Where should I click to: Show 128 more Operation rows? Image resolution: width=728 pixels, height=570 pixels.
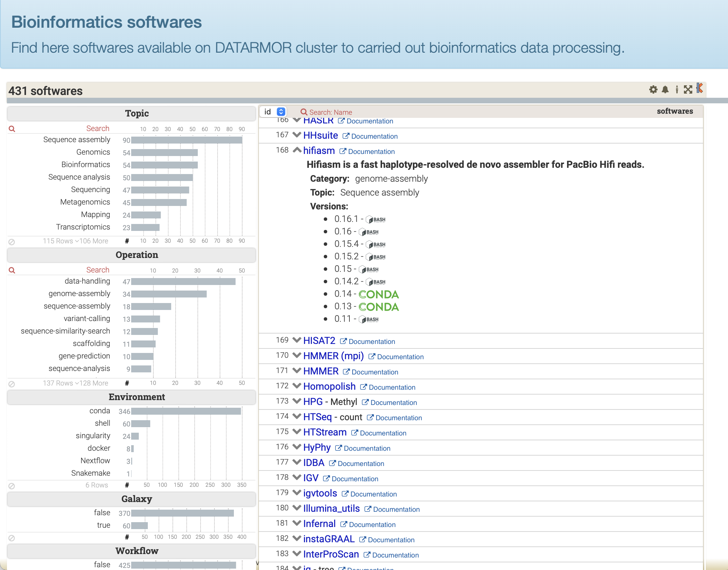point(92,383)
